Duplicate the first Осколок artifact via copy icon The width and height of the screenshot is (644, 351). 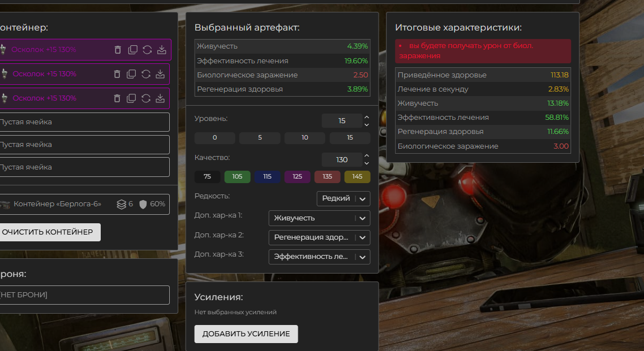click(x=132, y=50)
